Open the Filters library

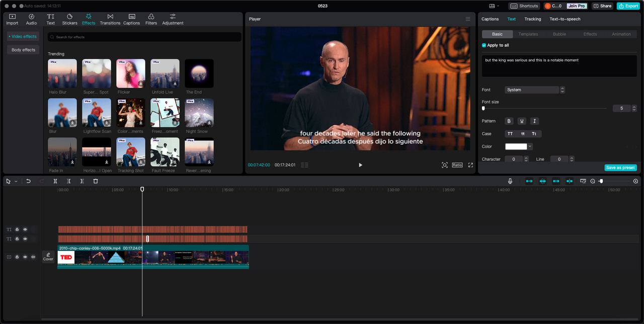[151, 19]
